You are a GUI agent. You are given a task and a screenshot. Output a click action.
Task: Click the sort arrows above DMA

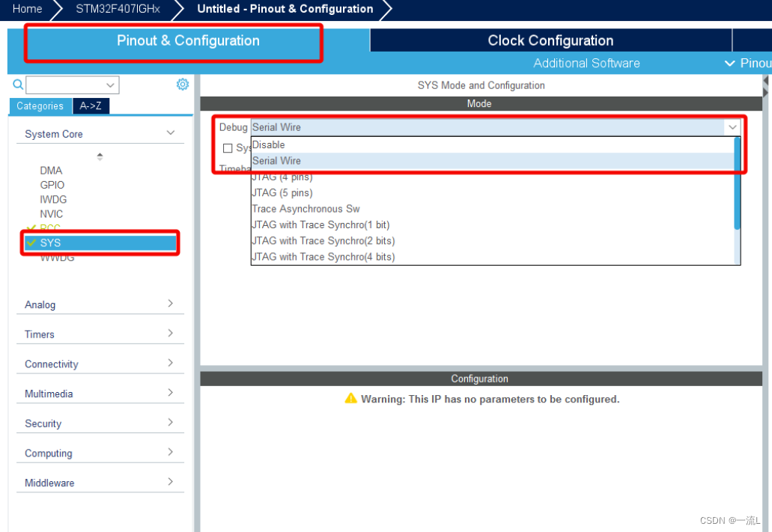100,156
